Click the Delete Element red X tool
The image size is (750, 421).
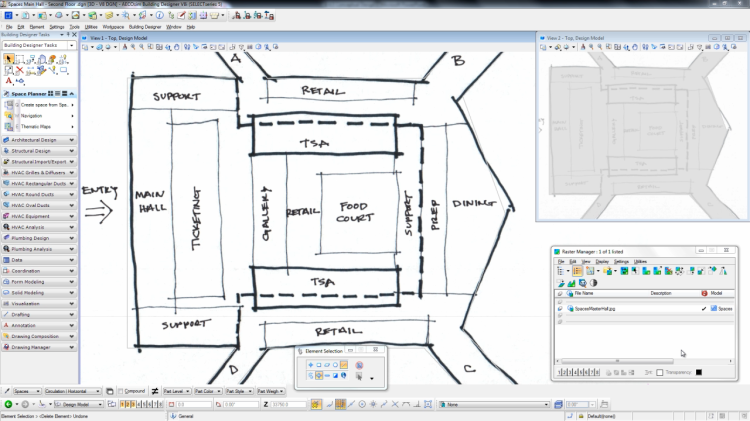click(x=21, y=71)
